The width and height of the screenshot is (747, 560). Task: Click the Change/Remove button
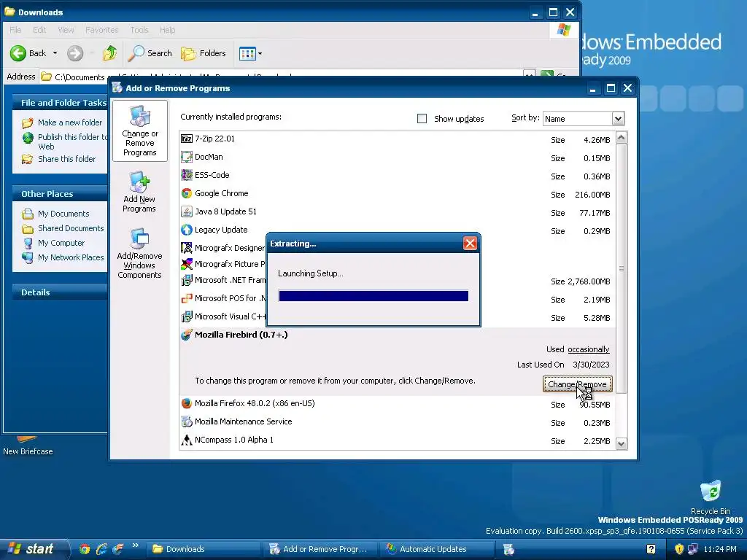[577, 384]
